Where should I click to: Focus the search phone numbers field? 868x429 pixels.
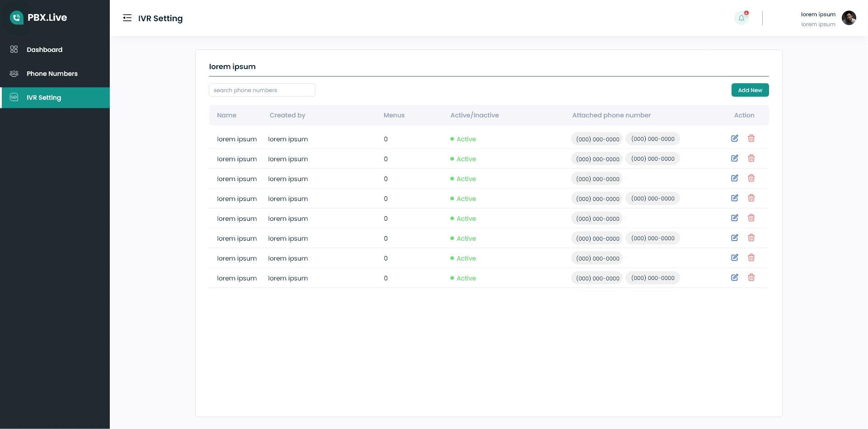[x=262, y=90]
